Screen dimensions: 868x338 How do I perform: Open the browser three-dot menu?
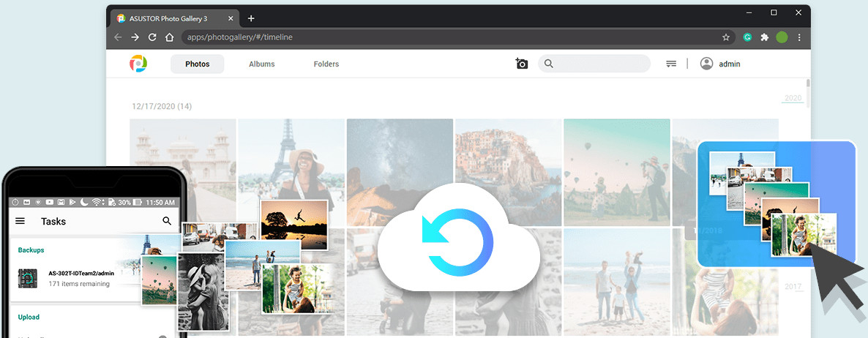click(799, 37)
